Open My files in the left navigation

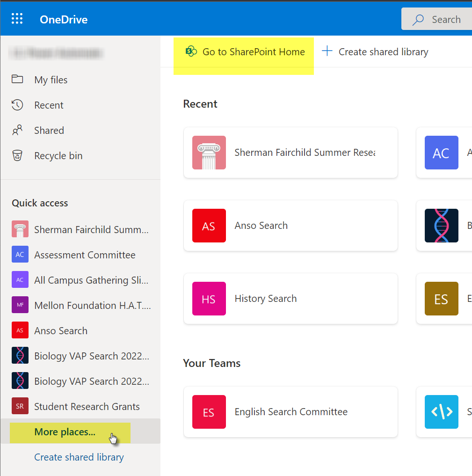coord(80,80)
